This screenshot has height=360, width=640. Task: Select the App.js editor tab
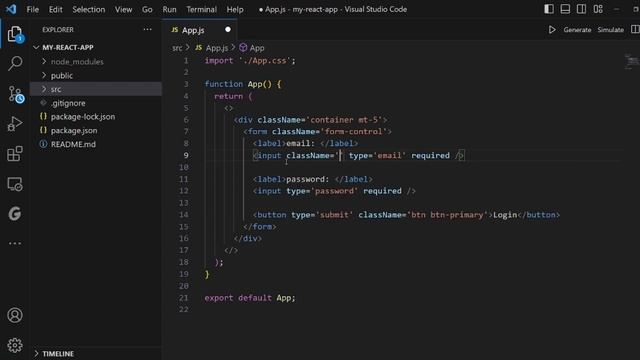pos(200,30)
